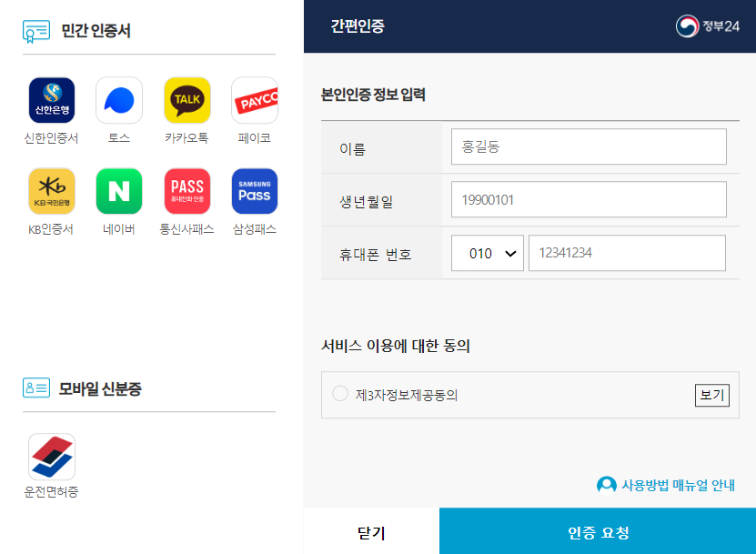Click the phone number field showing 12341234

pyautogui.click(x=627, y=253)
